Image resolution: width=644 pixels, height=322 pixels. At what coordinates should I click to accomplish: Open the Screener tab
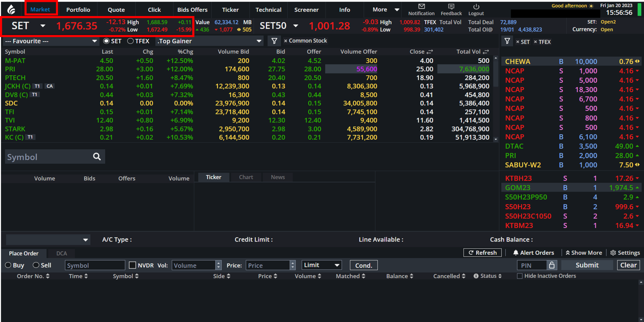306,10
